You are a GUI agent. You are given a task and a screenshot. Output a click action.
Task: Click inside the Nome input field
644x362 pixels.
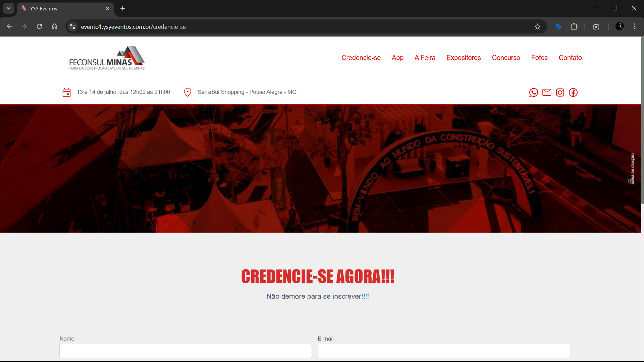(185, 351)
